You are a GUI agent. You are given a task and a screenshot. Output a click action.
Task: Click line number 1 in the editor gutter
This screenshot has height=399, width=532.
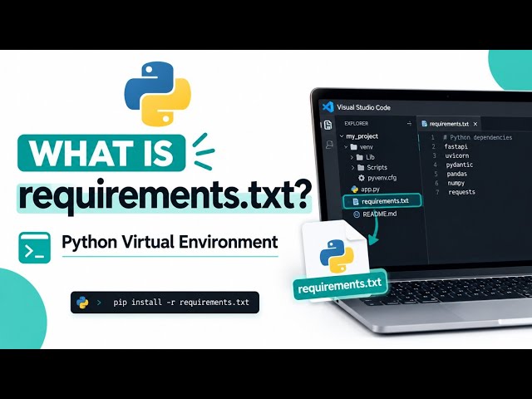432,137
